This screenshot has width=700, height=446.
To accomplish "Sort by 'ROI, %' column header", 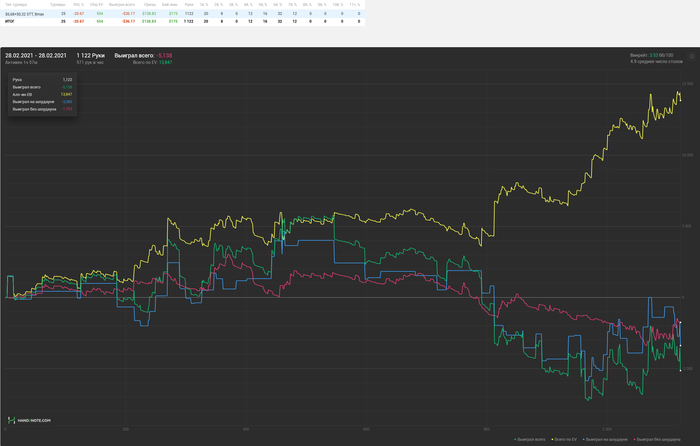I will (79, 4).
